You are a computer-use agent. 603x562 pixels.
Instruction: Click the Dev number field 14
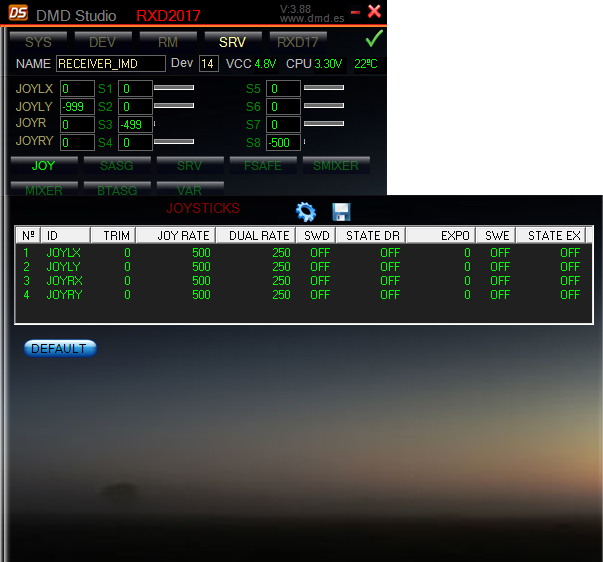coord(209,63)
